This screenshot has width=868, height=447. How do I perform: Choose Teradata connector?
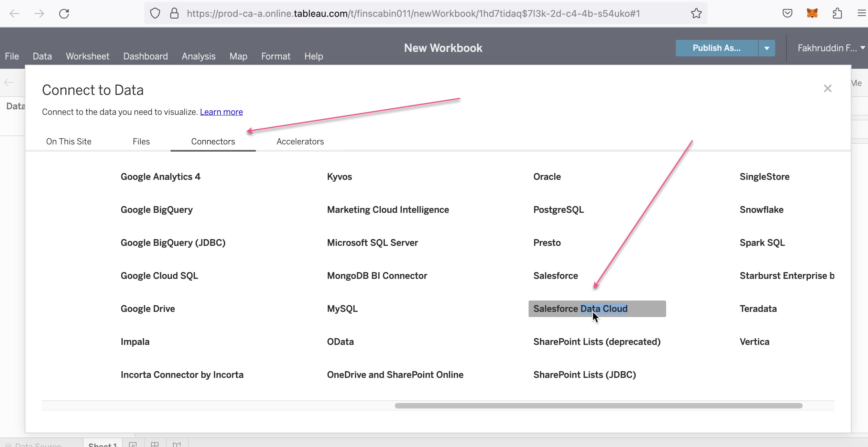(x=758, y=309)
